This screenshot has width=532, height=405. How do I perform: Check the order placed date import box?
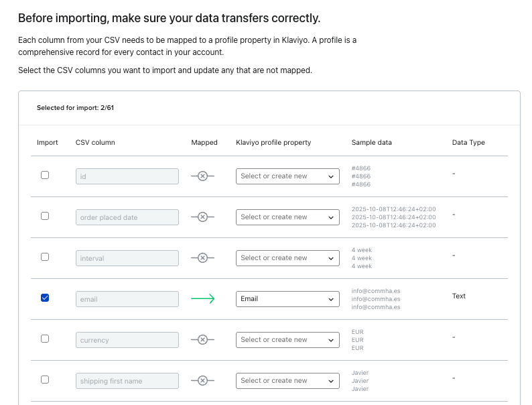coord(45,216)
